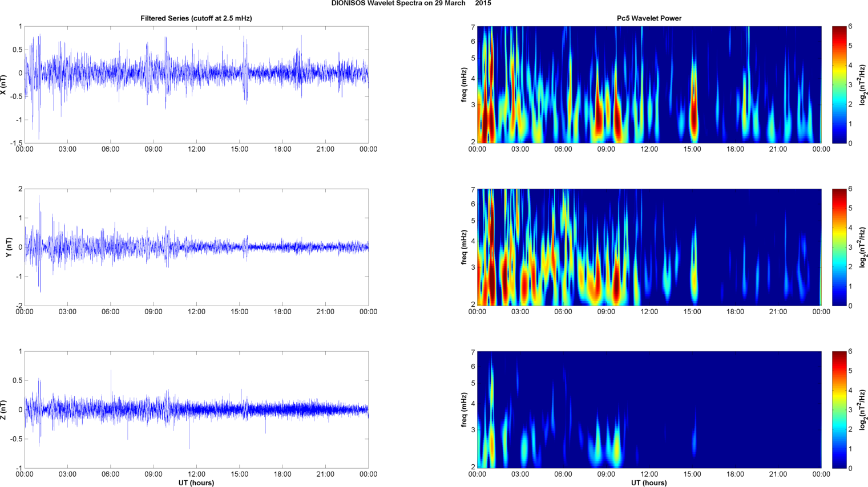Click the Y (nT) axis label
The width and height of the screenshot is (868, 487).
[x=9, y=247]
